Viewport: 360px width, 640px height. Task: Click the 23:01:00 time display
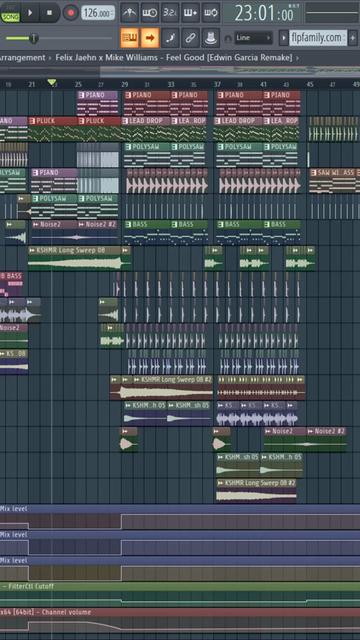point(264,13)
